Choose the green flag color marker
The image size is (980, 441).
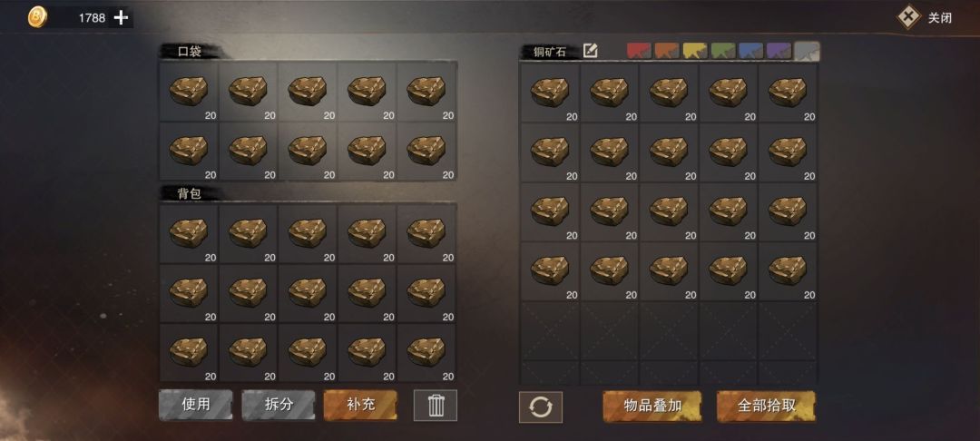coord(723,51)
